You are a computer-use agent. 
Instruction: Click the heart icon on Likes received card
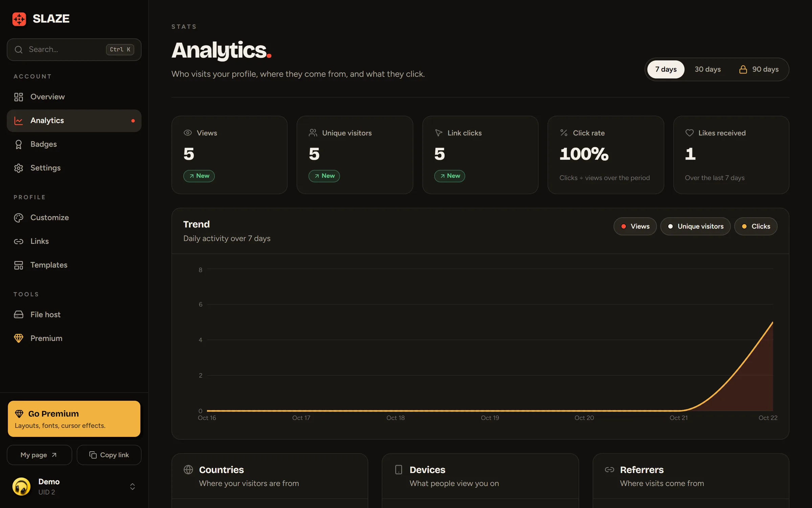(690, 133)
